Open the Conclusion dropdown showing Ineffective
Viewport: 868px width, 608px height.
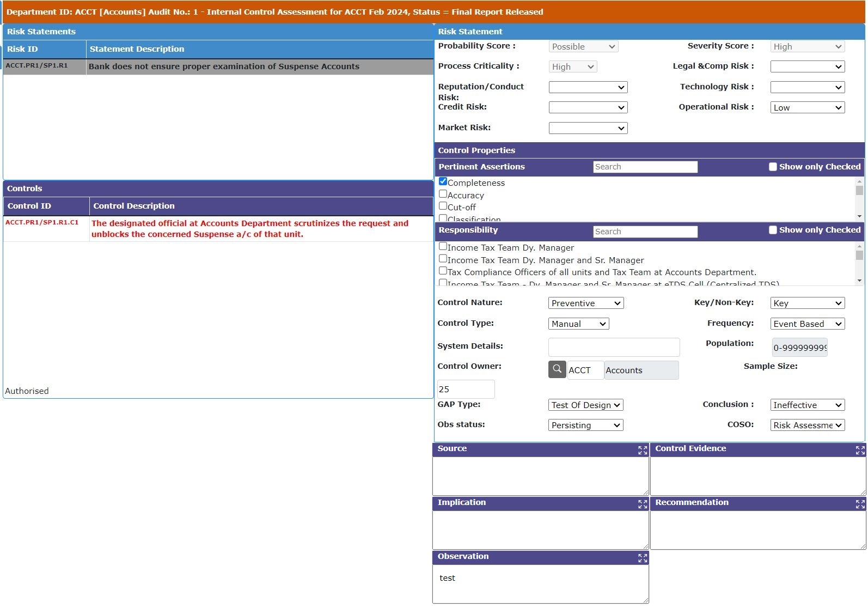808,405
